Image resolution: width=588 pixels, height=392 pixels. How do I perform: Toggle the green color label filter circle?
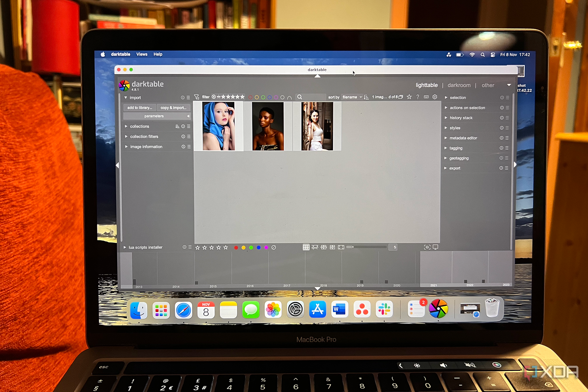pos(263,97)
